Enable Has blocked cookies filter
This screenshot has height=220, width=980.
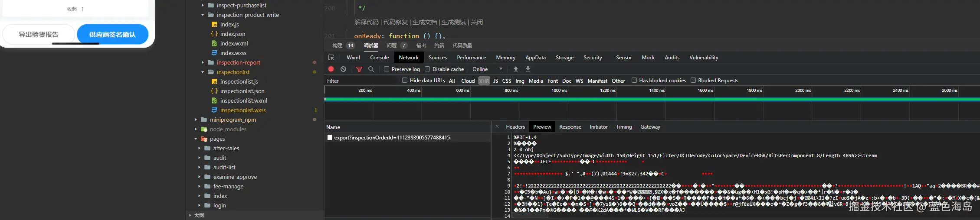coord(634,80)
